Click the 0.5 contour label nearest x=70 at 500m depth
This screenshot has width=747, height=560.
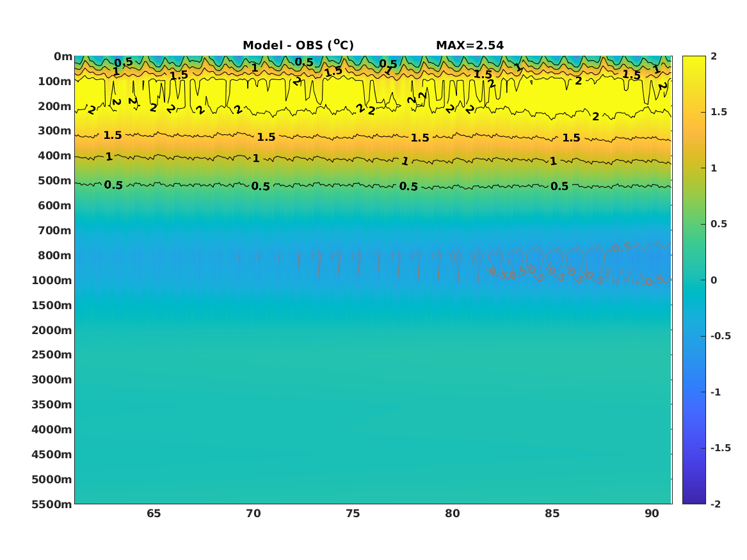[261, 186]
